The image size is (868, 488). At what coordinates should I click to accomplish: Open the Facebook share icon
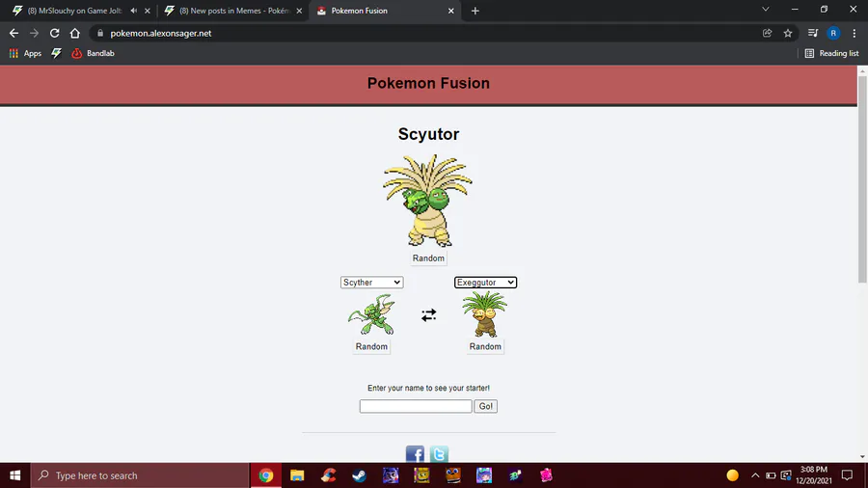click(415, 454)
